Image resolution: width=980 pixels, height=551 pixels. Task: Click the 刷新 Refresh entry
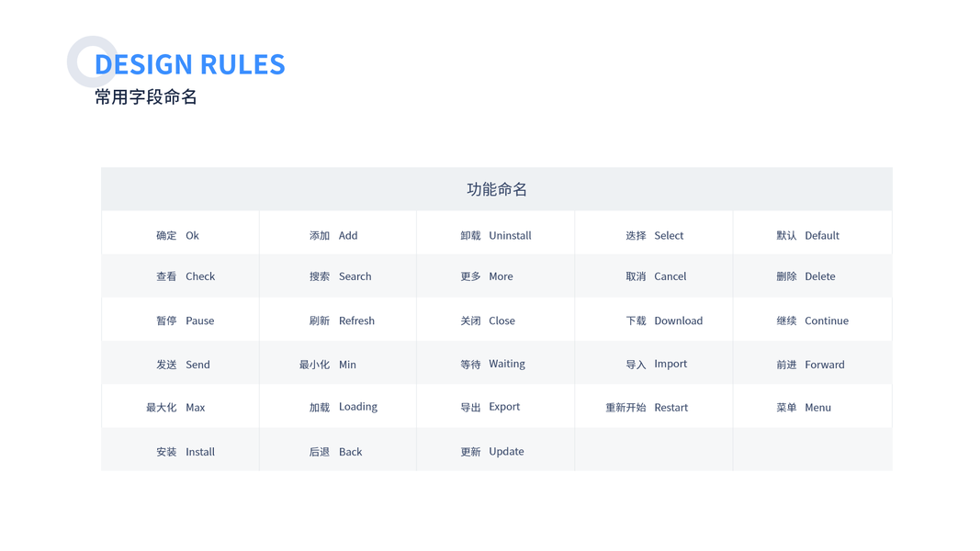coord(342,320)
